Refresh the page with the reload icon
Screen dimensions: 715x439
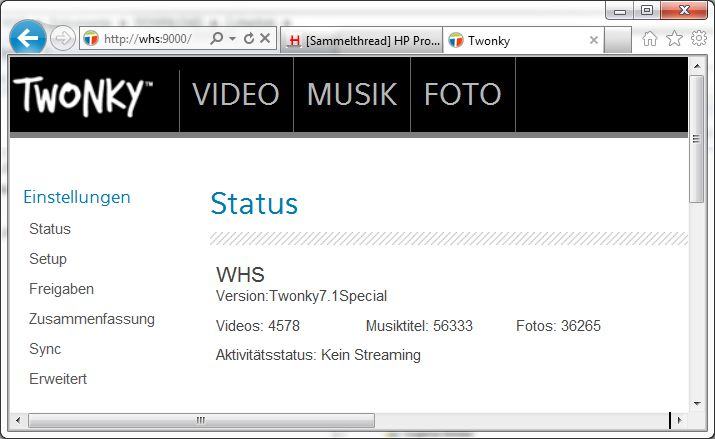pyautogui.click(x=249, y=38)
